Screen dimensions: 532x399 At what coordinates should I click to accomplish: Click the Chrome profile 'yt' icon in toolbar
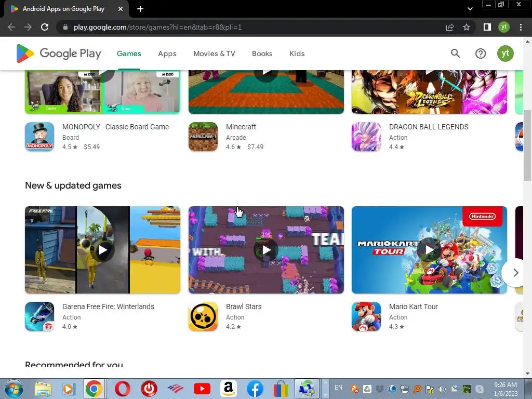503,27
